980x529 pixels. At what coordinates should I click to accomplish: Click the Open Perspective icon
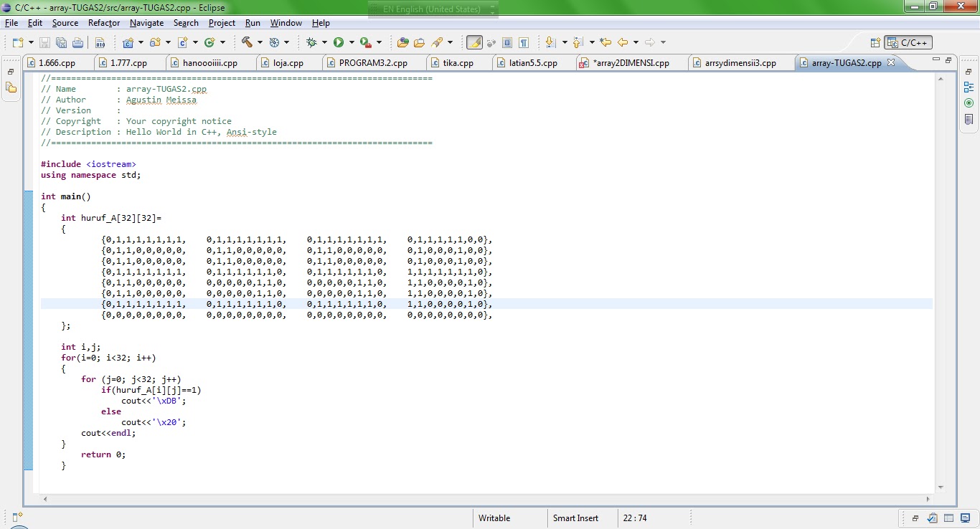click(875, 42)
